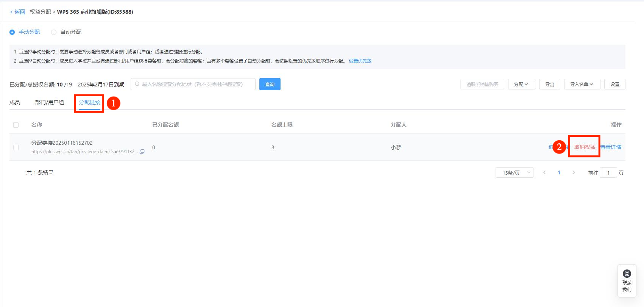The width and height of the screenshot is (644, 307).
Task: Click the 导出 export button
Action: (549, 84)
